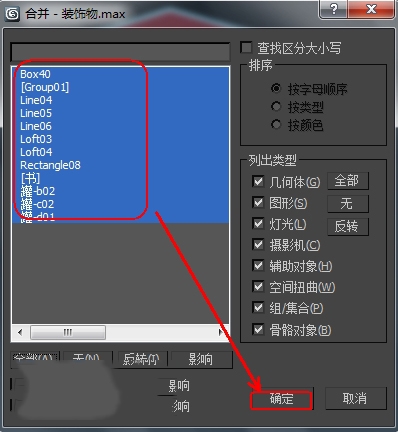This screenshot has width=398, height=432.
Task: Select Line05 in the object list
Action: (120, 113)
